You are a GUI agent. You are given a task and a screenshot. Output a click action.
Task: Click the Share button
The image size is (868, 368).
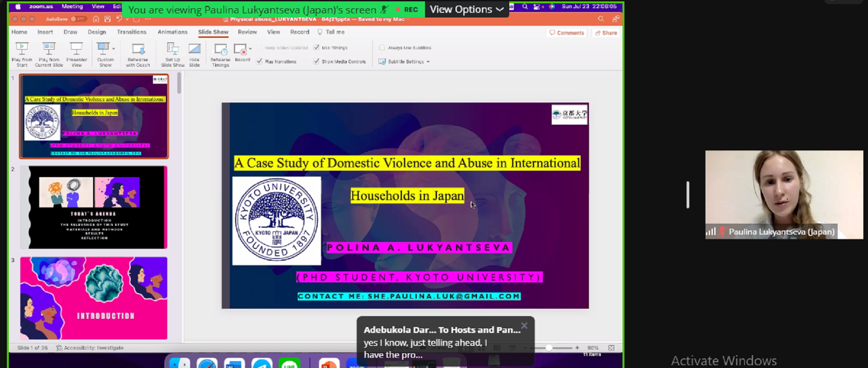606,33
